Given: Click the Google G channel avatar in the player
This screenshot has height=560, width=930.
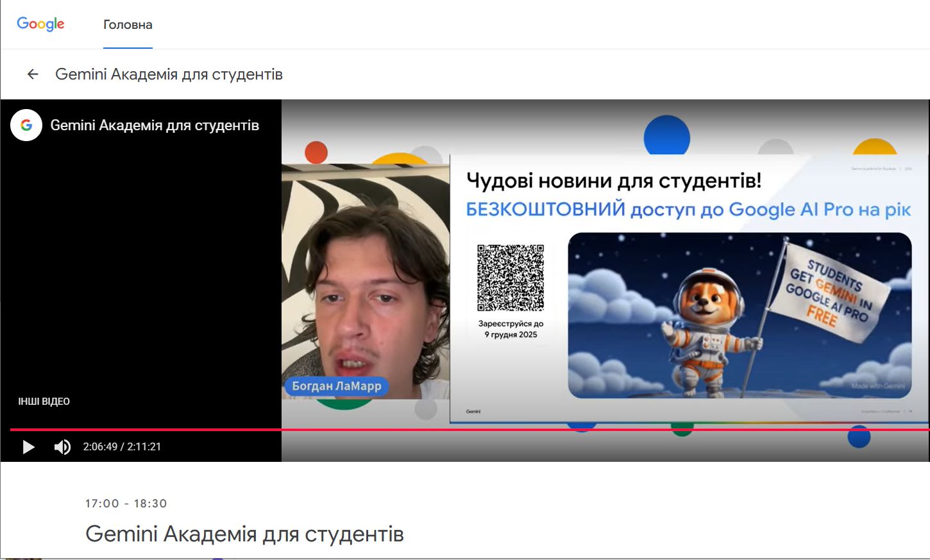Looking at the screenshot, I should (x=26, y=125).
